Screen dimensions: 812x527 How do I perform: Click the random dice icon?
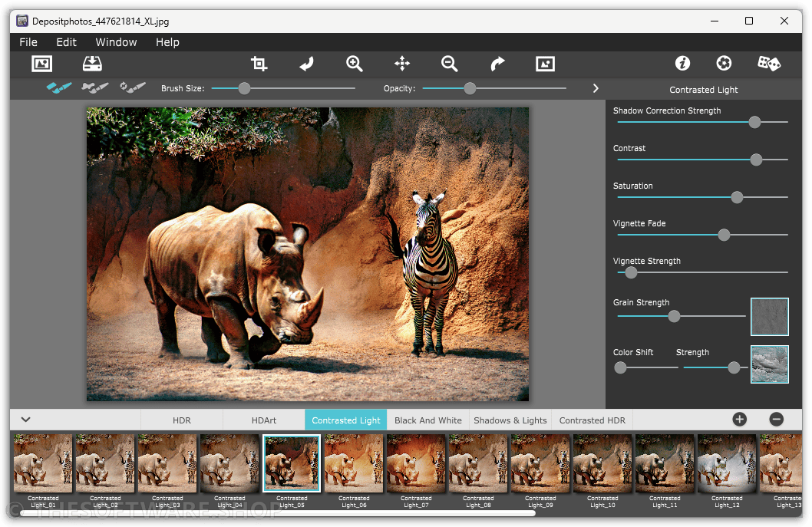pos(768,63)
